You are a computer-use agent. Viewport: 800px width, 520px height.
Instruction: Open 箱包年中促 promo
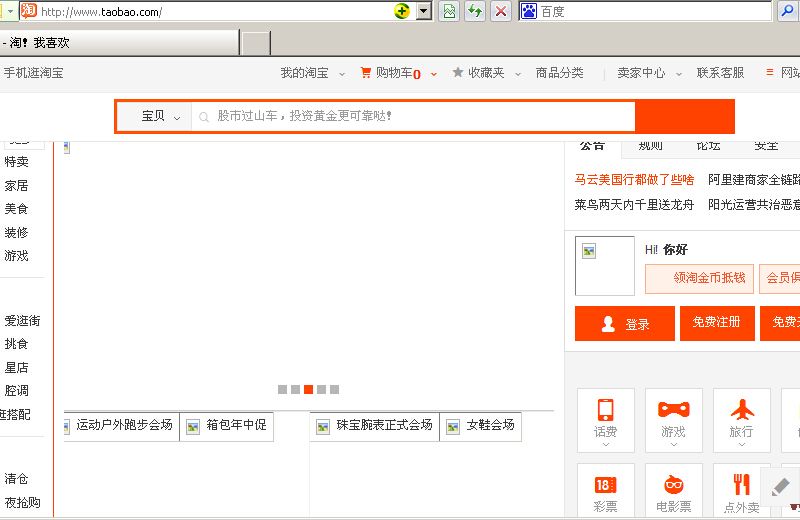coord(227,426)
